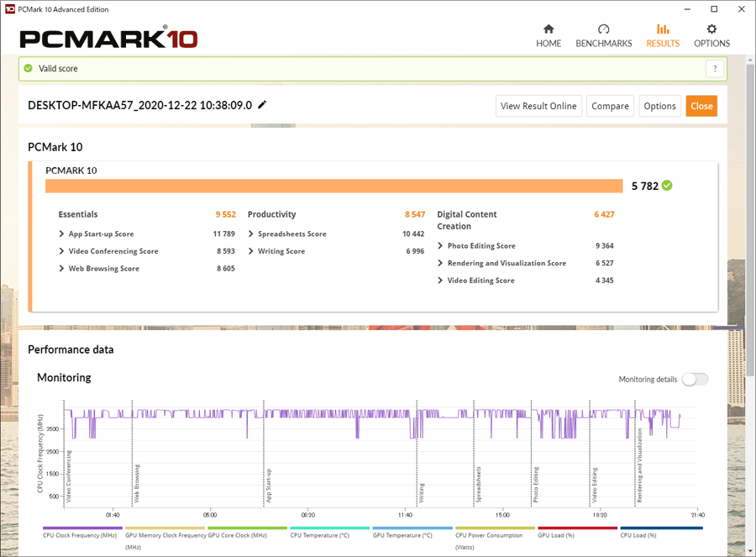Click the question mark help button
The height and width of the screenshot is (557, 756).
tap(715, 69)
